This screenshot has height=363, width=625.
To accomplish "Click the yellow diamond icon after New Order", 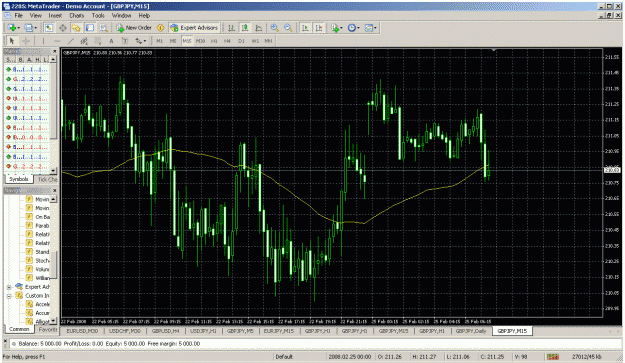I will coord(161,27).
